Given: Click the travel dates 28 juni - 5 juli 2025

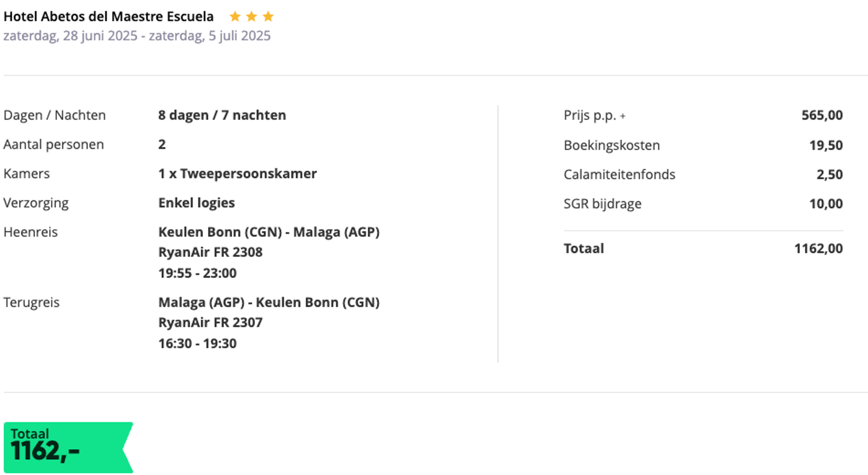Looking at the screenshot, I should pos(137,36).
